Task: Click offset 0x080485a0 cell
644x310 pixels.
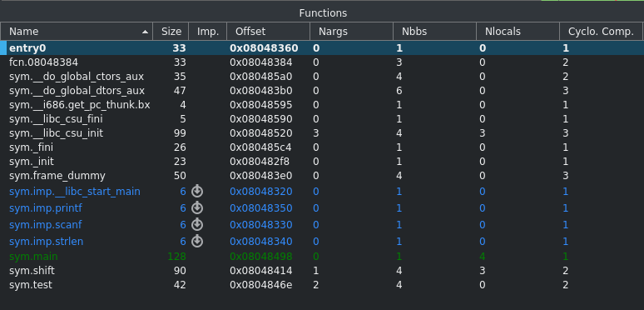Action: [260, 77]
